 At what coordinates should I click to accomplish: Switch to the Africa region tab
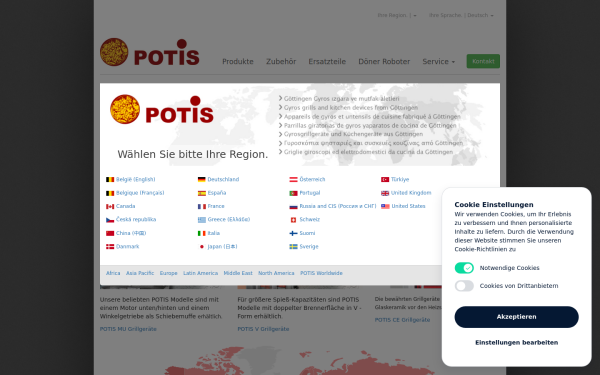point(113,273)
